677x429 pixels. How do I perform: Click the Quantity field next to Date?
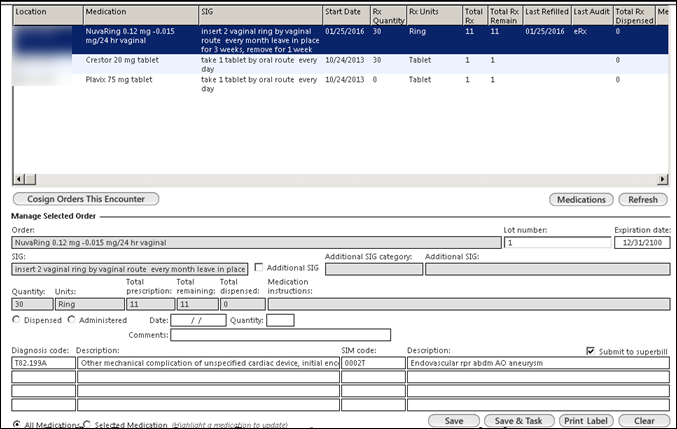click(280, 320)
